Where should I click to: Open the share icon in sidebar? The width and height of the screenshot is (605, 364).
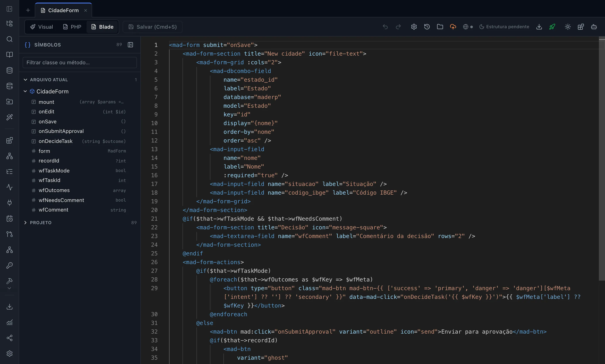tap(9, 338)
